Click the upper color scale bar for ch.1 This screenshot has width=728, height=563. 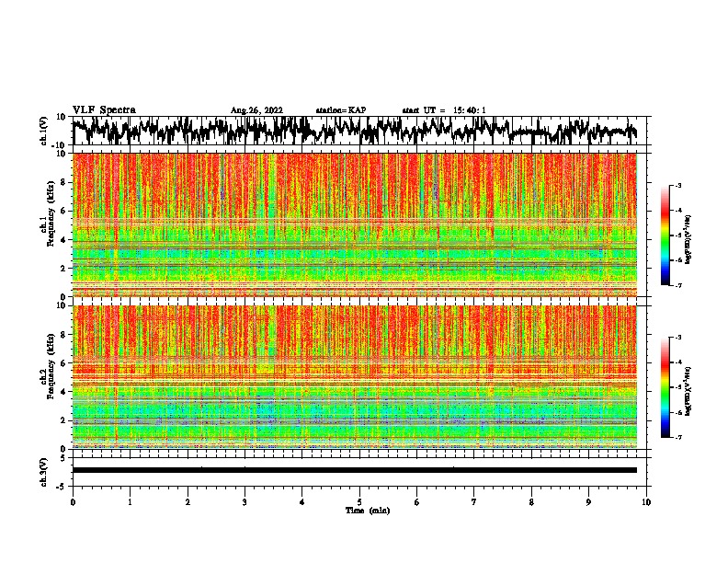(665, 236)
